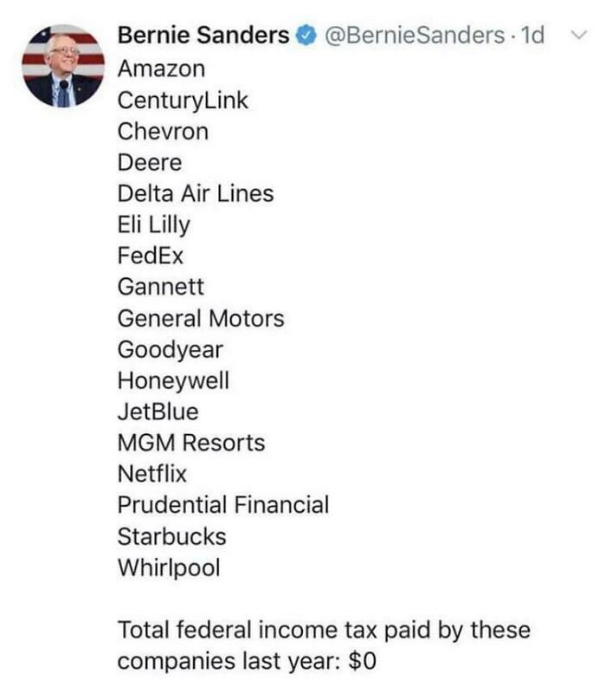Click the blue verified badge icon
This screenshot has width=606, height=700.
pos(306,36)
